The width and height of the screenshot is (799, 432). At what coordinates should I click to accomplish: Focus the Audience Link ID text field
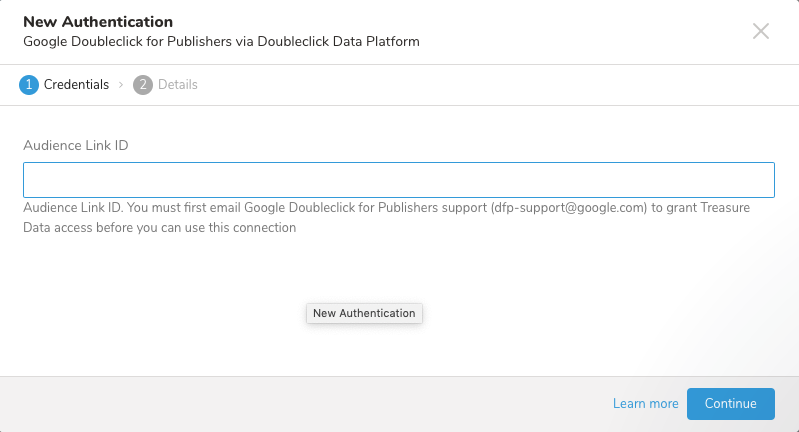point(399,180)
